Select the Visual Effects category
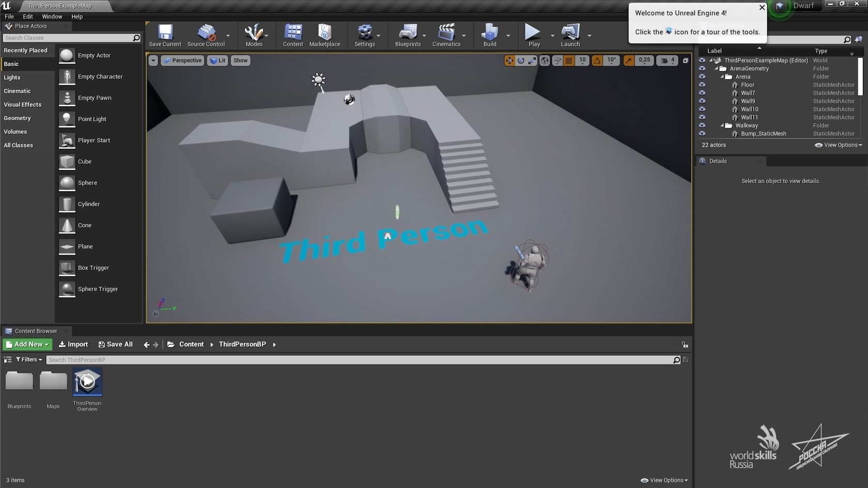 [x=23, y=104]
